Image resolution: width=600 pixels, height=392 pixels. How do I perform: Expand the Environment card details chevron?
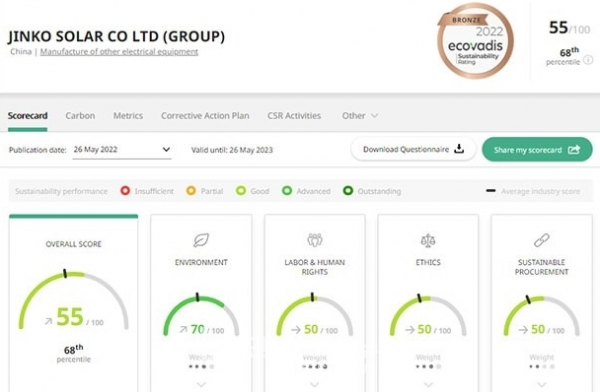pyautogui.click(x=201, y=384)
